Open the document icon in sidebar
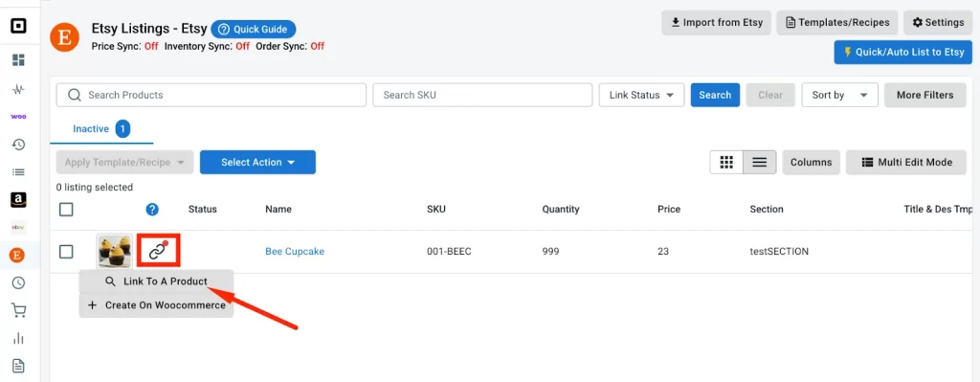Screen dimensions: 980x382 pos(19,366)
